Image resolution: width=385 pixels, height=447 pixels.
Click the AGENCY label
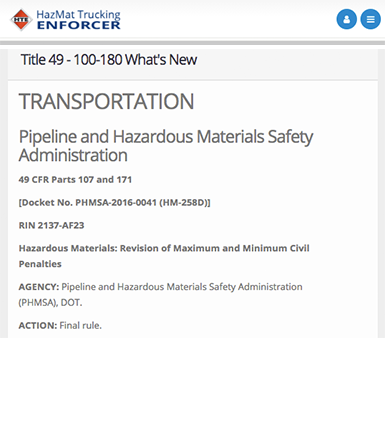point(39,287)
